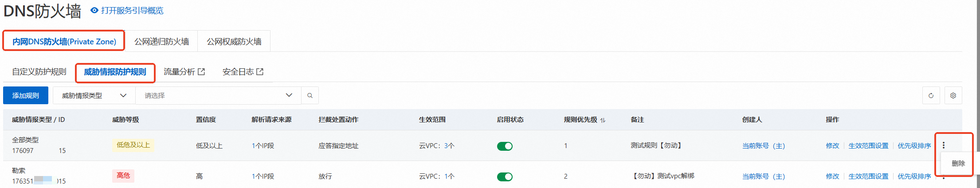Open the 请选择 dropdown list

point(218,95)
